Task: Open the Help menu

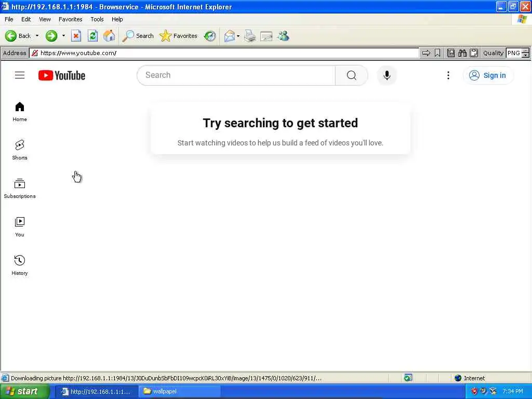Action: coord(117,19)
